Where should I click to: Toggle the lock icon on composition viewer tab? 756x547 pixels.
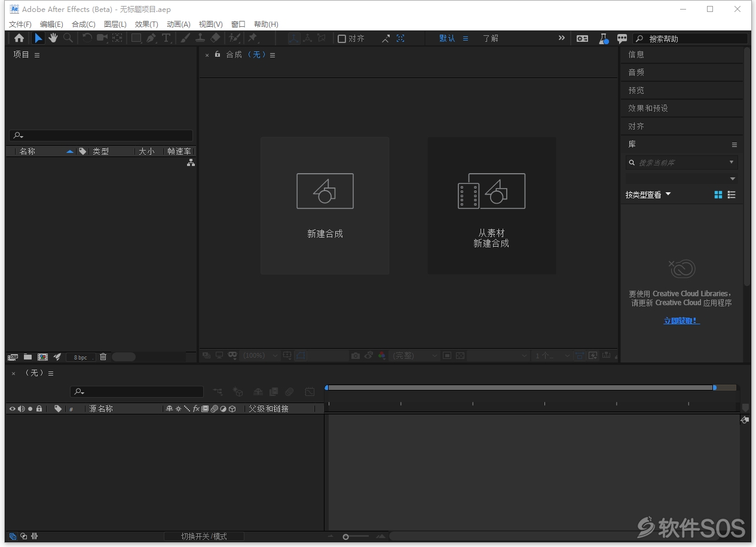tap(218, 54)
